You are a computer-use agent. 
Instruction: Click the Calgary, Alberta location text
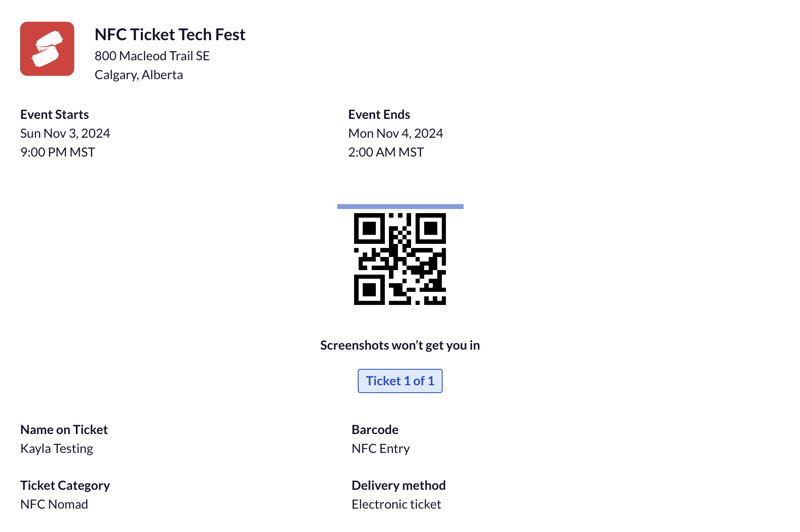(x=139, y=75)
